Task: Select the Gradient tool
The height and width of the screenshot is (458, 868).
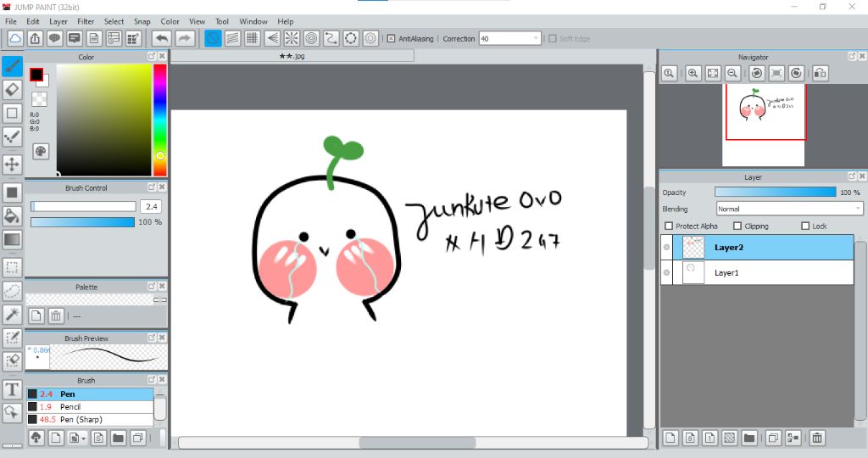Action: [x=12, y=239]
